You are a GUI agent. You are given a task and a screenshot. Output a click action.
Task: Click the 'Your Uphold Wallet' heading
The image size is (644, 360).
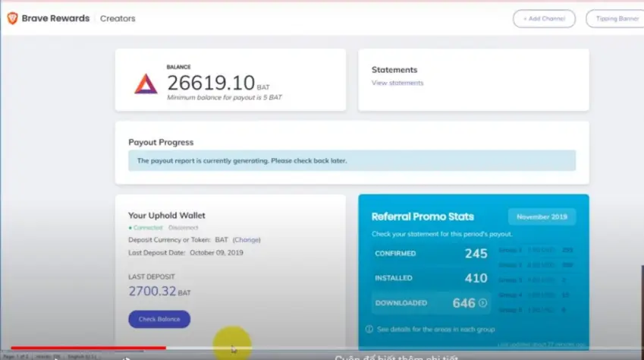tap(167, 216)
